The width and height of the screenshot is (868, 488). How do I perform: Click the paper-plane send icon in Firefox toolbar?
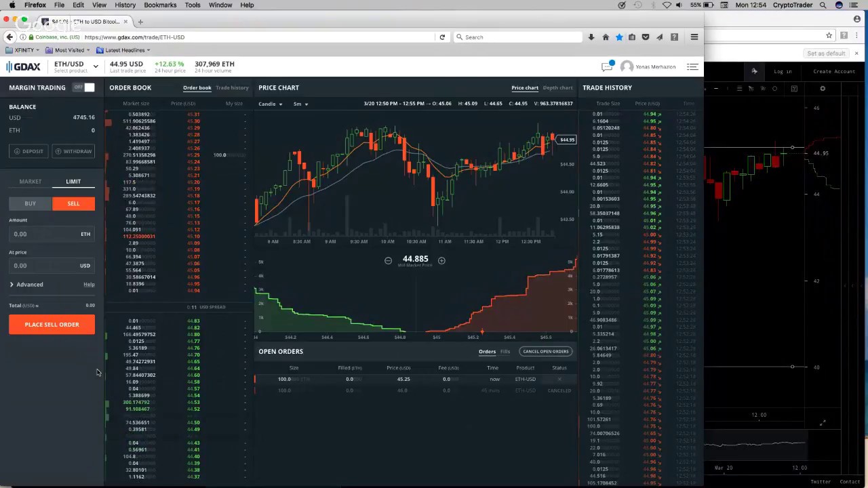(660, 37)
